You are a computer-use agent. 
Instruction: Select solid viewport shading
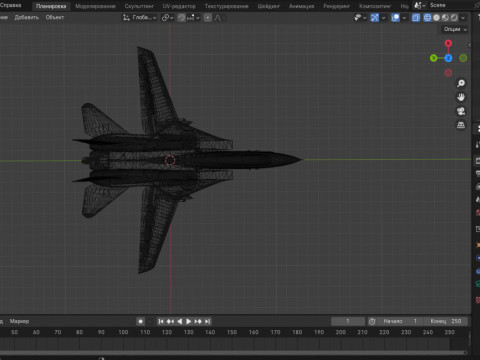tap(436, 18)
